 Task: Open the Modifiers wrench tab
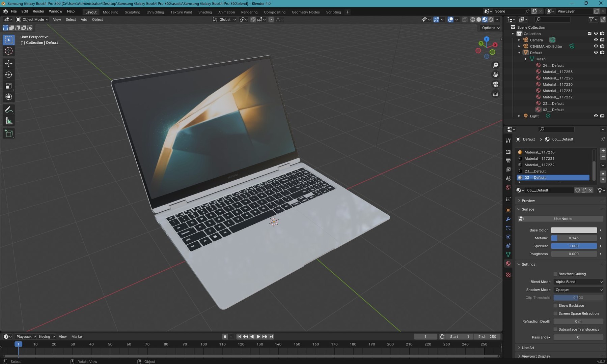tap(508, 219)
